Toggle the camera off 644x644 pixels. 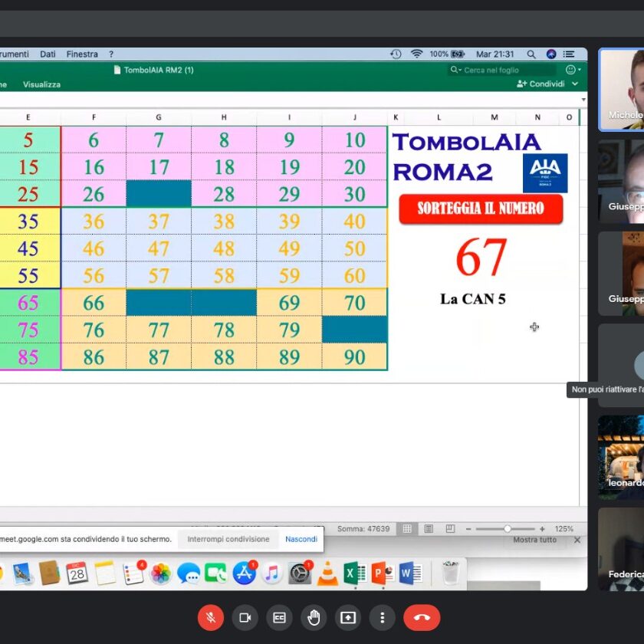click(245, 617)
